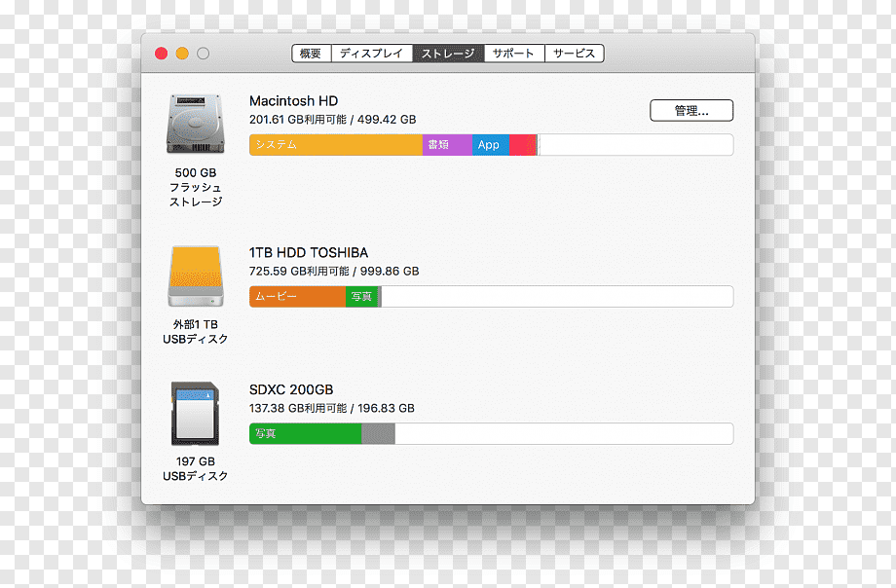Click the orange ムービー segment on TOSHIBA bar
Screen dimensions: 896x588
(x=298, y=297)
